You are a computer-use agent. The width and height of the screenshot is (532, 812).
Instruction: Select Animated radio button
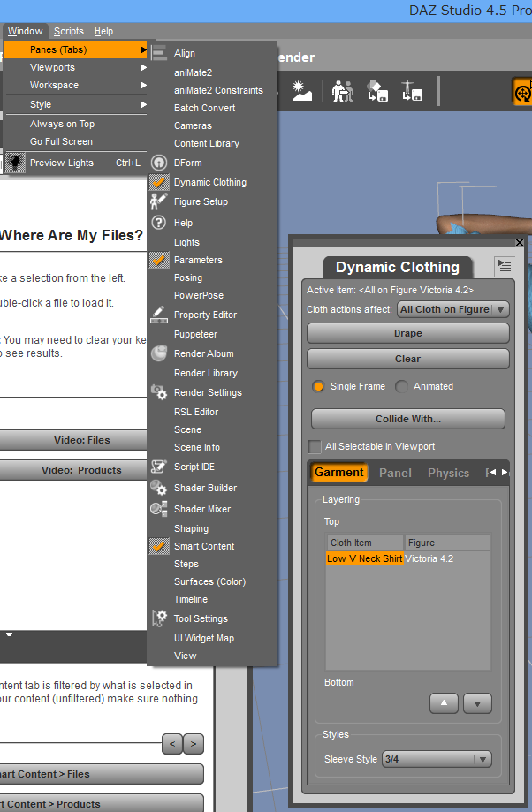tap(401, 386)
